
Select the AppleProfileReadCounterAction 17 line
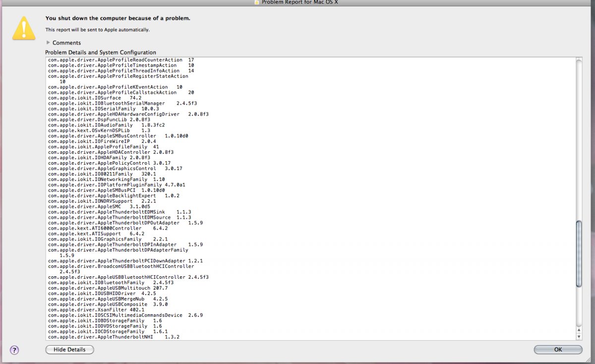pos(121,60)
